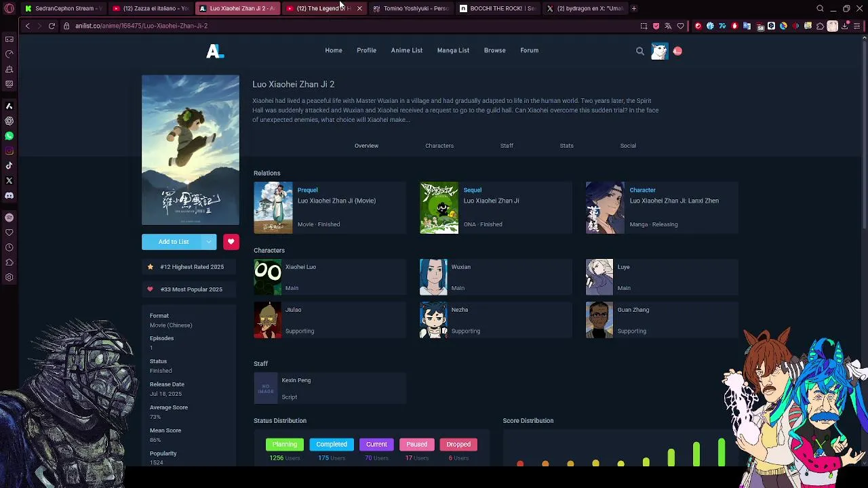Screen dimensions: 868x488
Task: Open sidebar settings gear icon
Action: (9, 277)
